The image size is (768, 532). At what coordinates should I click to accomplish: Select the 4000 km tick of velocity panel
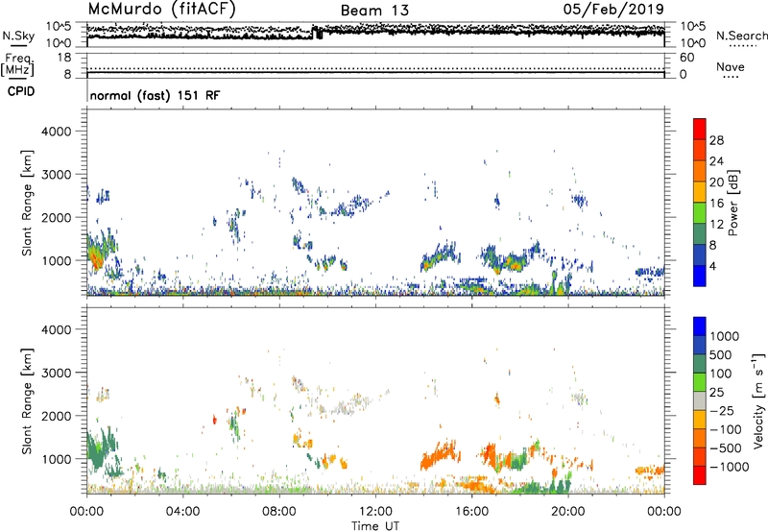coord(57,329)
